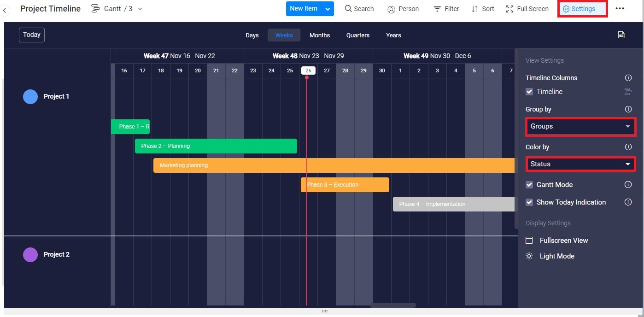644x317 pixels.
Task: Click the highlighted date 26 today marker
Action: 308,70
